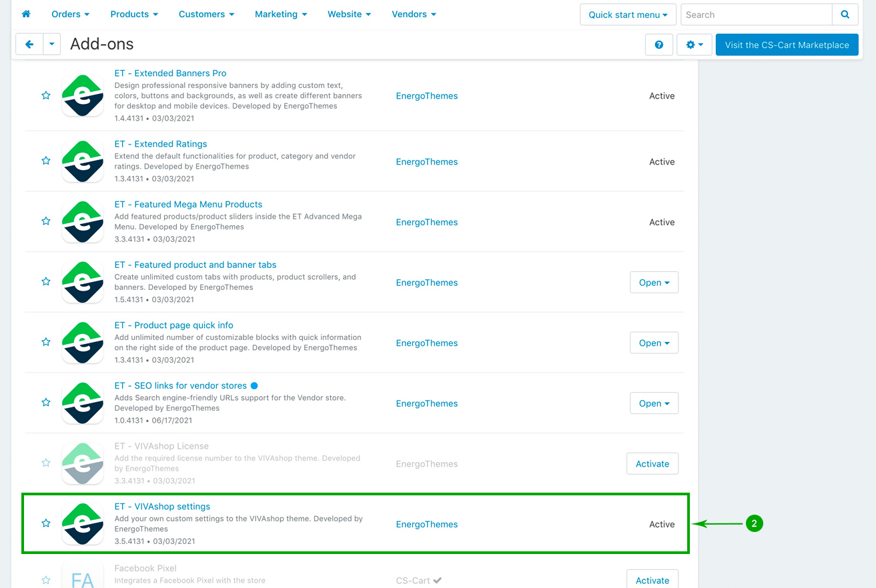Open dropdown for ET - SEO links add-on

[x=654, y=403]
